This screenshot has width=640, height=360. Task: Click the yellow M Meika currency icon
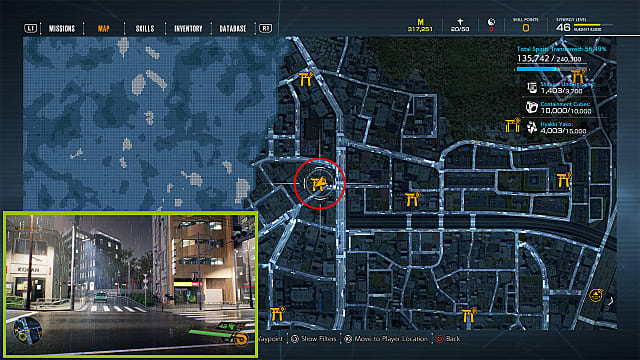click(420, 22)
